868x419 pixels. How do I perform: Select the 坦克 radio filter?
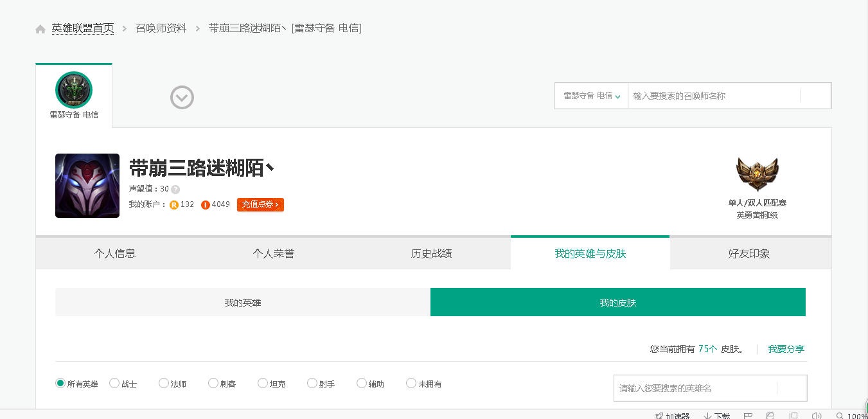pyautogui.click(x=263, y=383)
